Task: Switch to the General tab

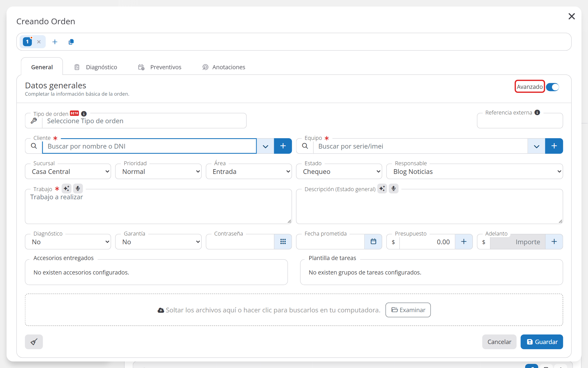Action: coord(42,67)
